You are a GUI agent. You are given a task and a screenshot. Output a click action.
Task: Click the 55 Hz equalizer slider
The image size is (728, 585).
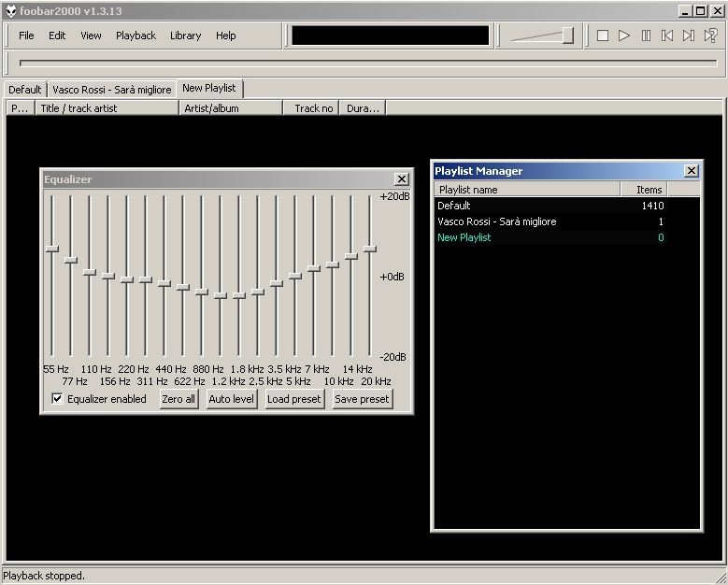52,249
